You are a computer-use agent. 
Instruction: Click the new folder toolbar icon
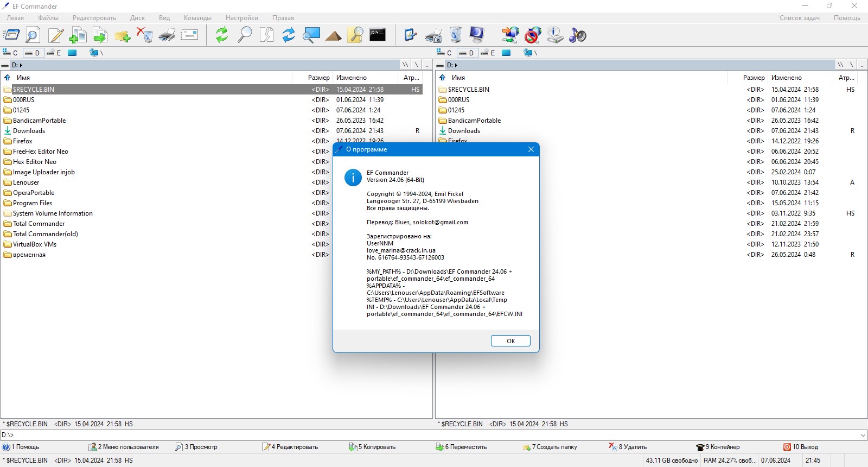click(122, 36)
